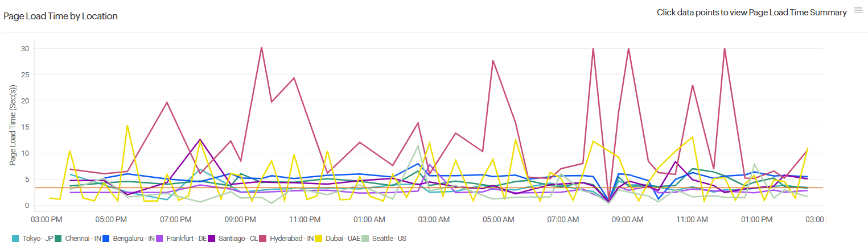Click the Frankfurt - DE legend color square

click(x=161, y=239)
